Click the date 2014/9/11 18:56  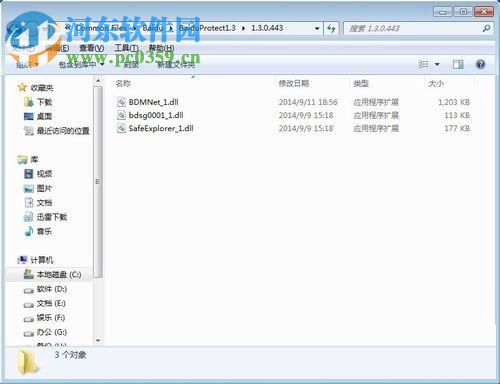pos(308,102)
